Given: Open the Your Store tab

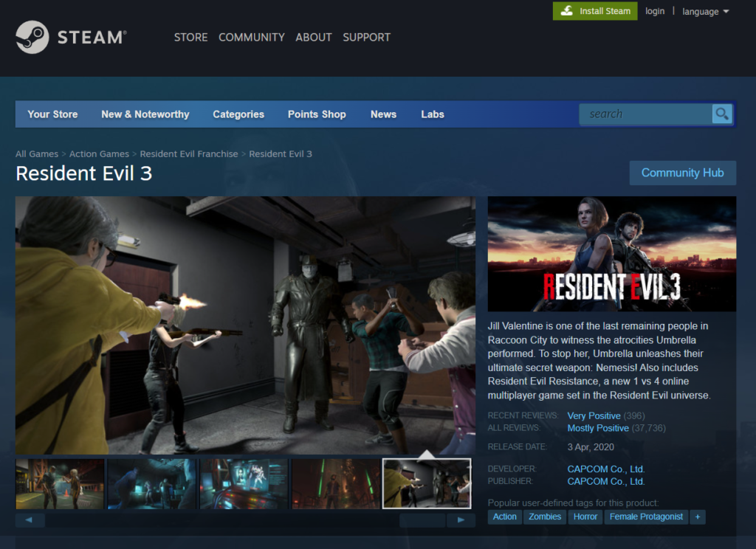Looking at the screenshot, I should (x=52, y=114).
